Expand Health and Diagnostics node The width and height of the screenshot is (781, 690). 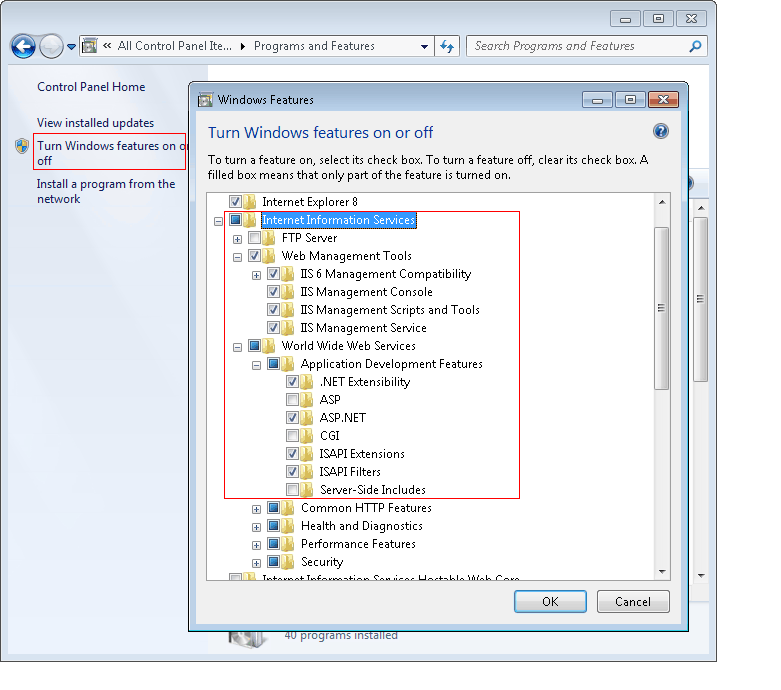point(256,527)
